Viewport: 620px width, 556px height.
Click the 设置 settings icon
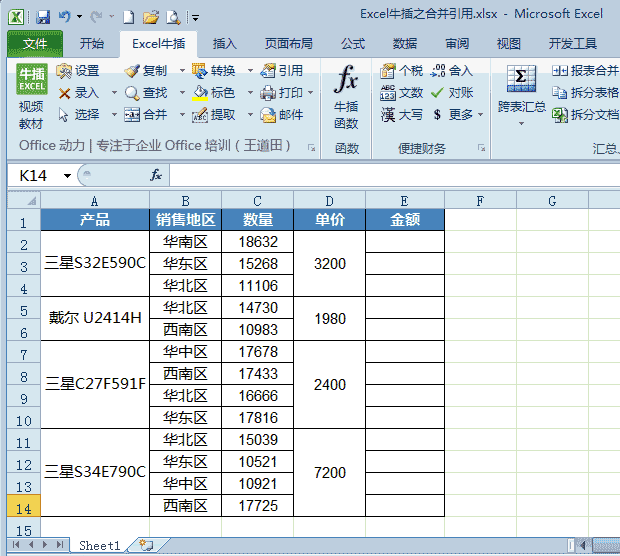coord(63,71)
